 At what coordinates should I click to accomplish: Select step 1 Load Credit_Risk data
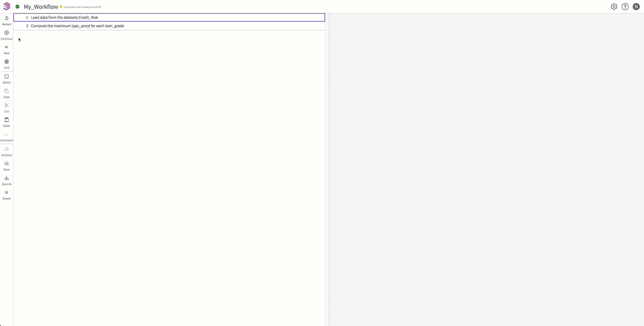point(169,17)
